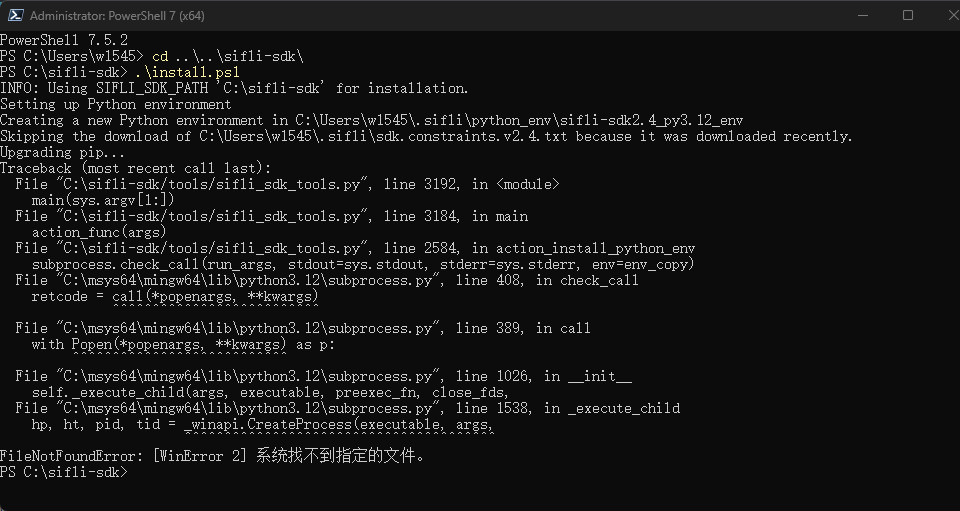Click the 'cd ..\..\sifli-sdk\' command text
Screen dimensions: 960x511
[228, 56]
